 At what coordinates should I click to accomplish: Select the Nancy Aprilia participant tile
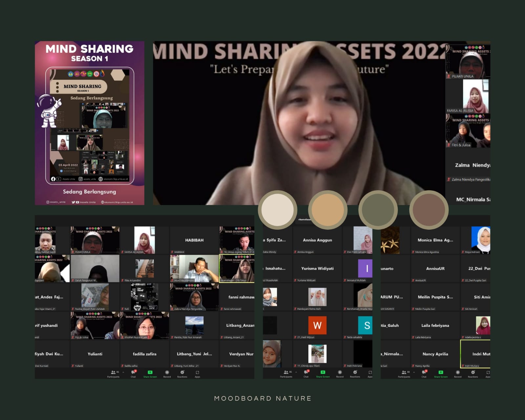click(x=435, y=354)
